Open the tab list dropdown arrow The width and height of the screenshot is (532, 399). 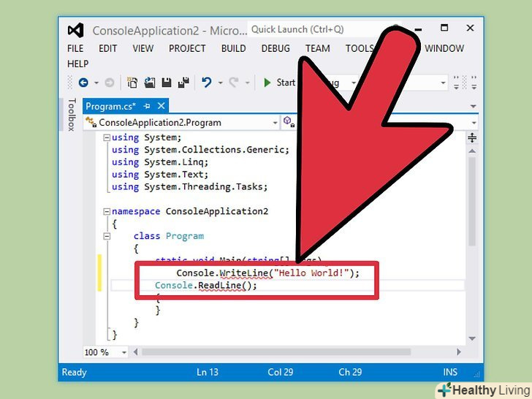[474, 107]
